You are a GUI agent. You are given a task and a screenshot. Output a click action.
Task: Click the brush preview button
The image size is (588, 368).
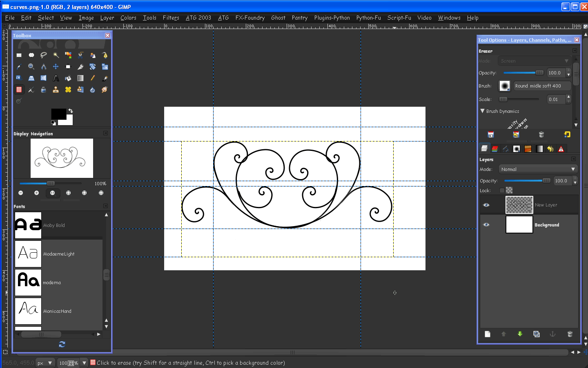505,86
